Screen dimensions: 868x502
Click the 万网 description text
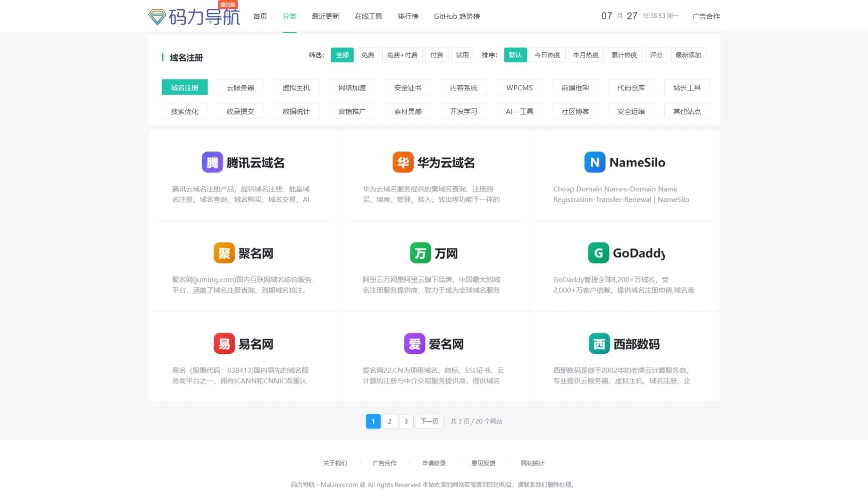pyautogui.click(x=431, y=285)
